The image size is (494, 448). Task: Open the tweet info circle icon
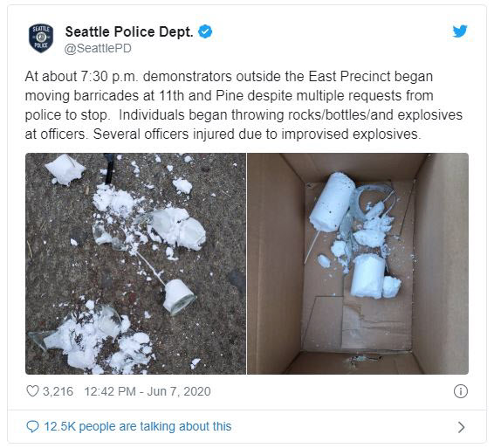[x=461, y=391]
